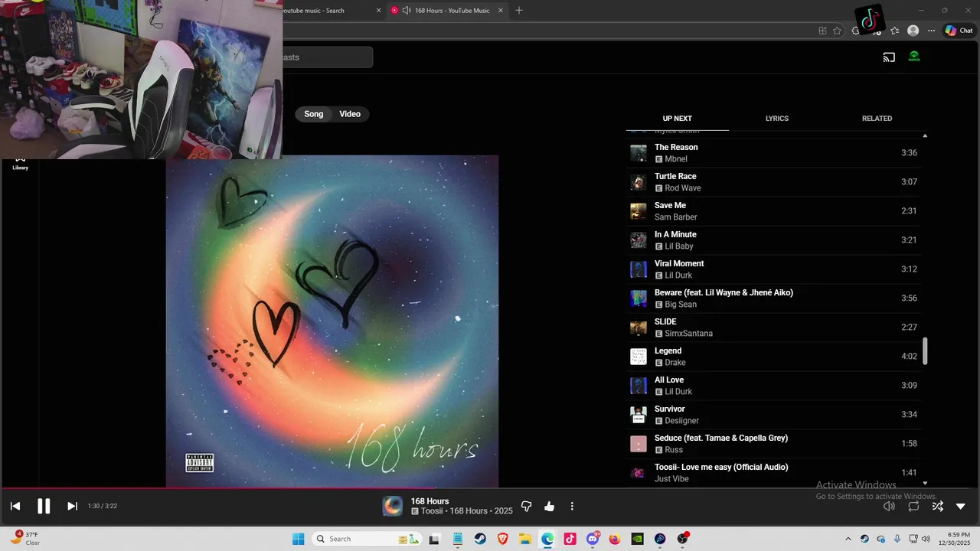
Task: Click the Cast to device icon
Action: pos(889,57)
